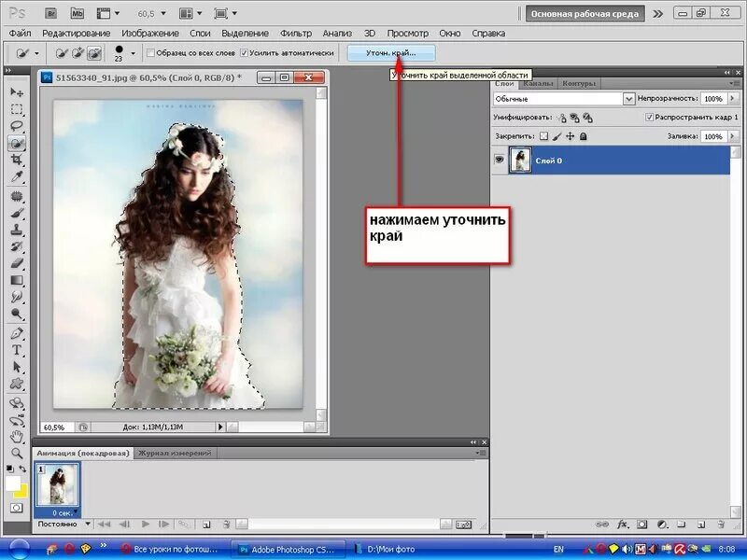Select the Move tool
Image resolution: width=747 pixels, height=560 pixels.
(17, 91)
